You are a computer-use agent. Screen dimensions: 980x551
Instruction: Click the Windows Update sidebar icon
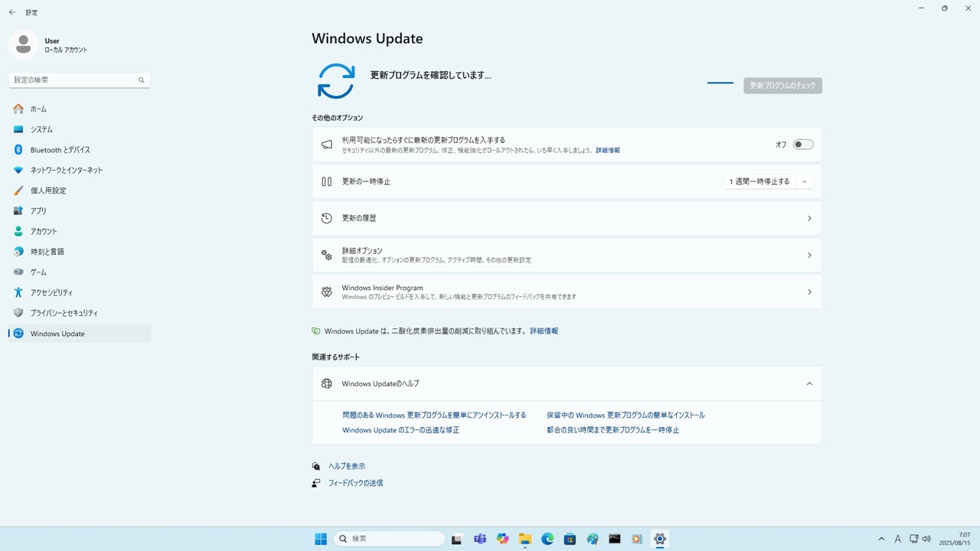coord(18,334)
